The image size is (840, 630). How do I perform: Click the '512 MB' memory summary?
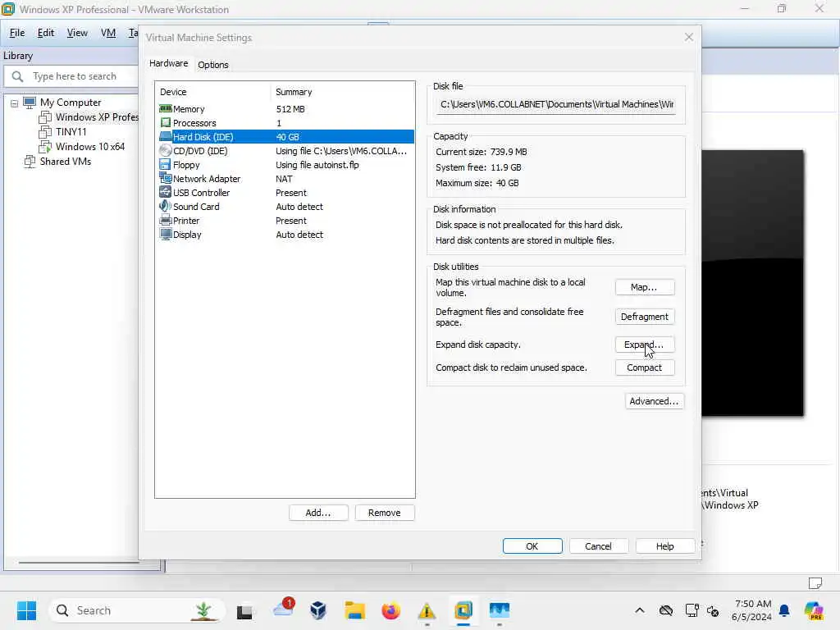click(x=290, y=109)
